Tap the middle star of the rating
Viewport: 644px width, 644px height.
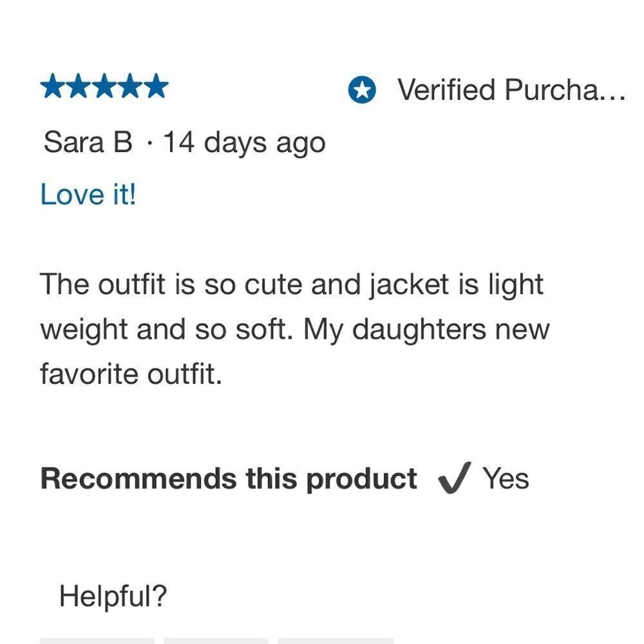pyautogui.click(x=104, y=86)
